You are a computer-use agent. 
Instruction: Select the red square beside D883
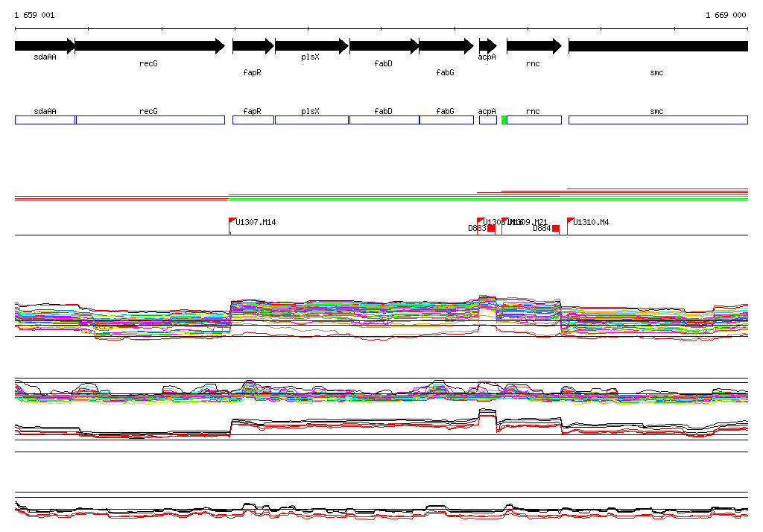click(492, 228)
